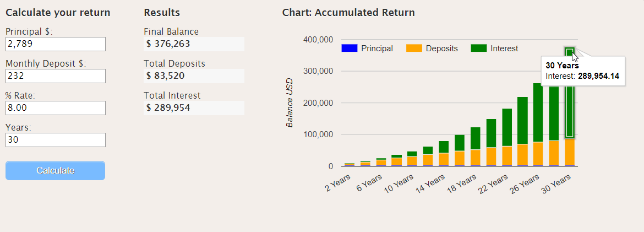Screen dimensions: 644x232
Task: Click the 18 Years orange deposits segment
Action: [475, 157]
